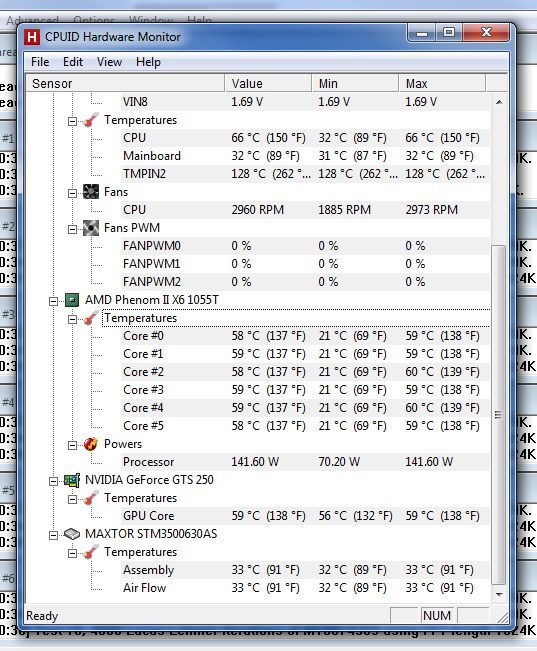The height and width of the screenshot is (651, 537).
Task: Collapse the Fans PWM node
Action: point(72,229)
